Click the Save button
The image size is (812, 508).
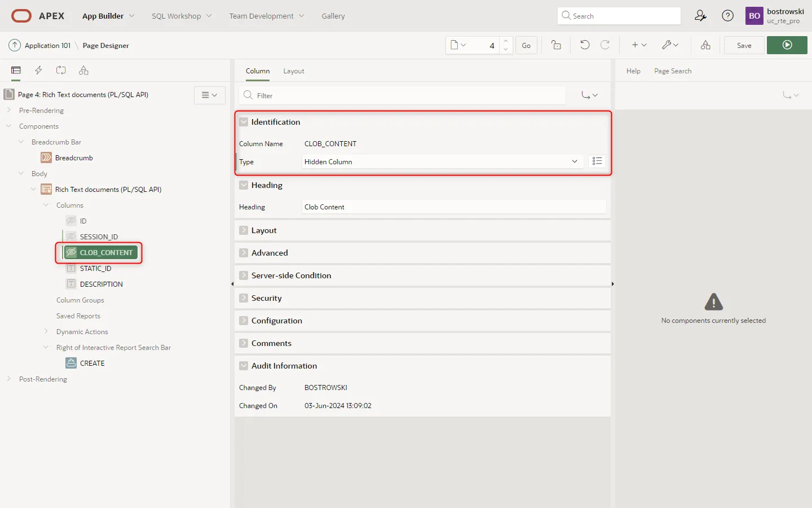coord(744,45)
